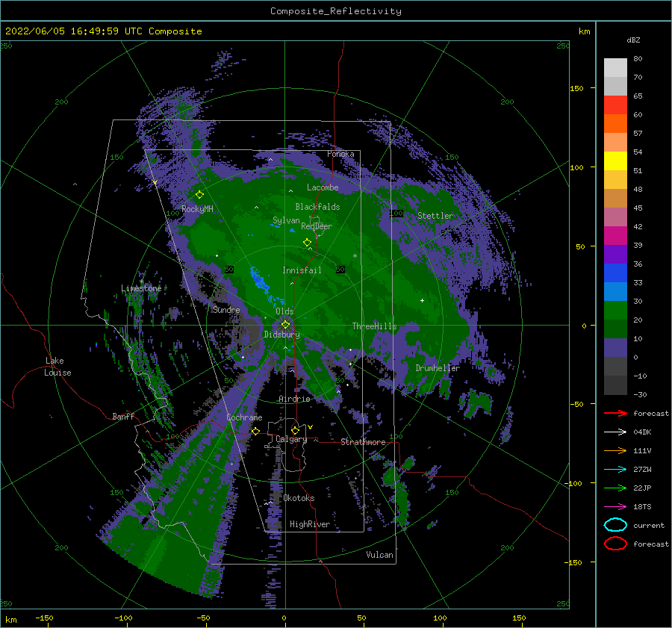Click the RedDeer city label
Image resolution: width=672 pixels, height=628 pixels.
pos(317,226)
